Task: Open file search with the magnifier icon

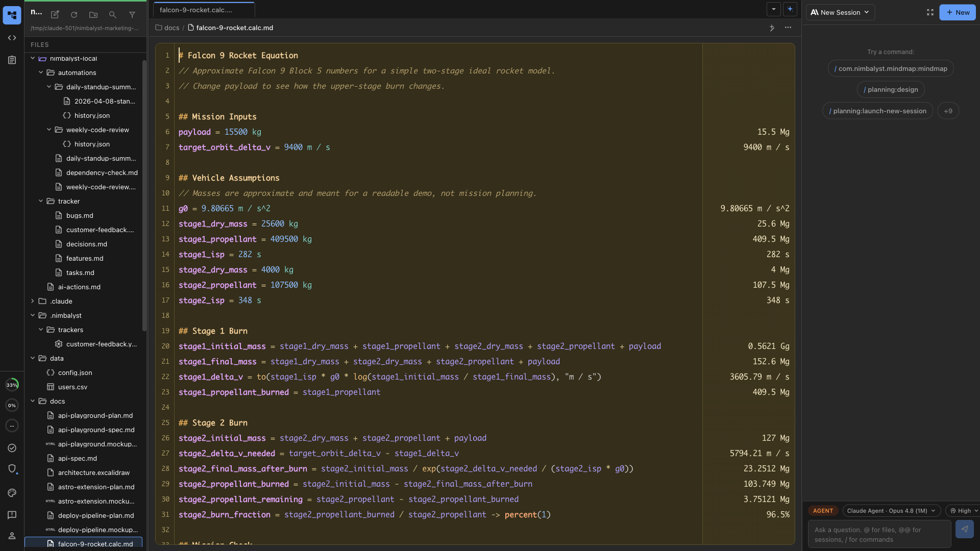Action: click(113, 15)
